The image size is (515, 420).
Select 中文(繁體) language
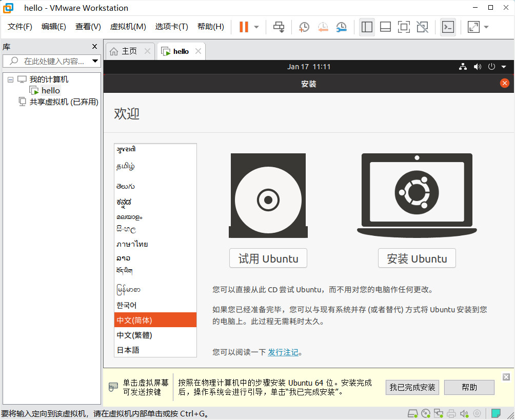pos(155,335)
